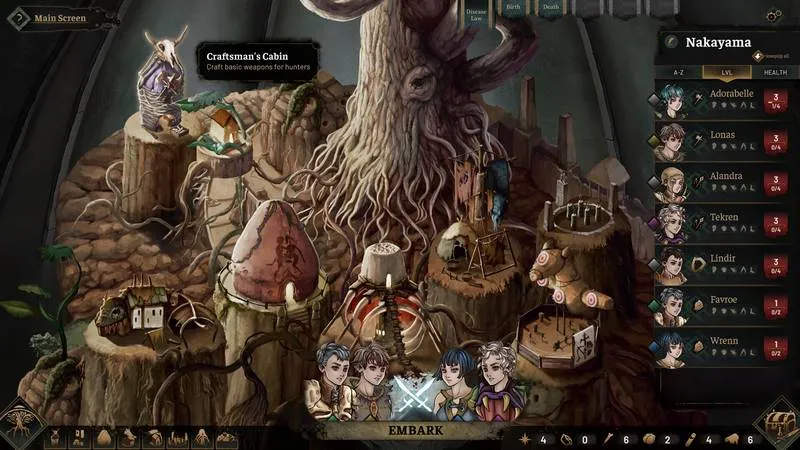Go back to Main Screen
The height and width of the screenshot is (450, 800).
pos(54,17)
